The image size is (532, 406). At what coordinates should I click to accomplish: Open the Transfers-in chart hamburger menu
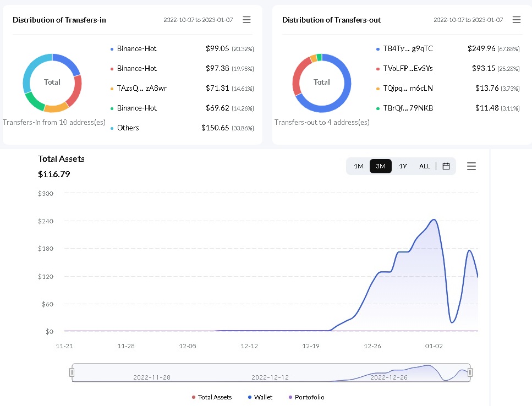[x=246, y=20]
